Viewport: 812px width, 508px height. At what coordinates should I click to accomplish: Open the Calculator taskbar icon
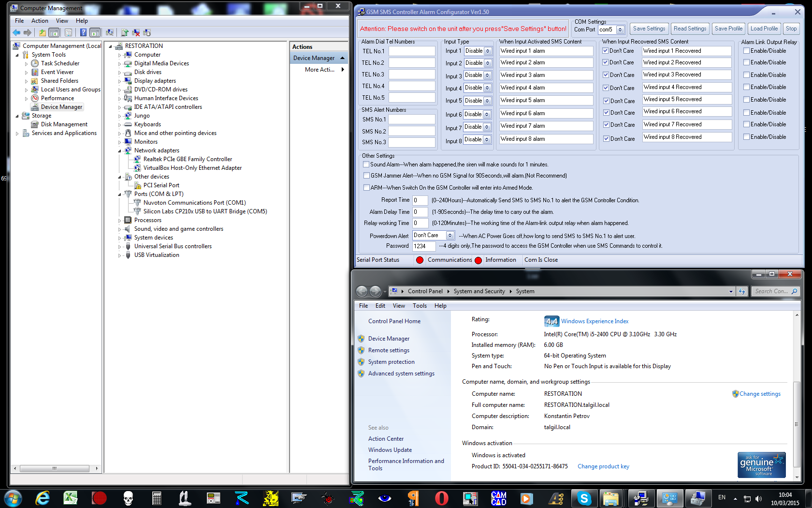coord(156,498)
